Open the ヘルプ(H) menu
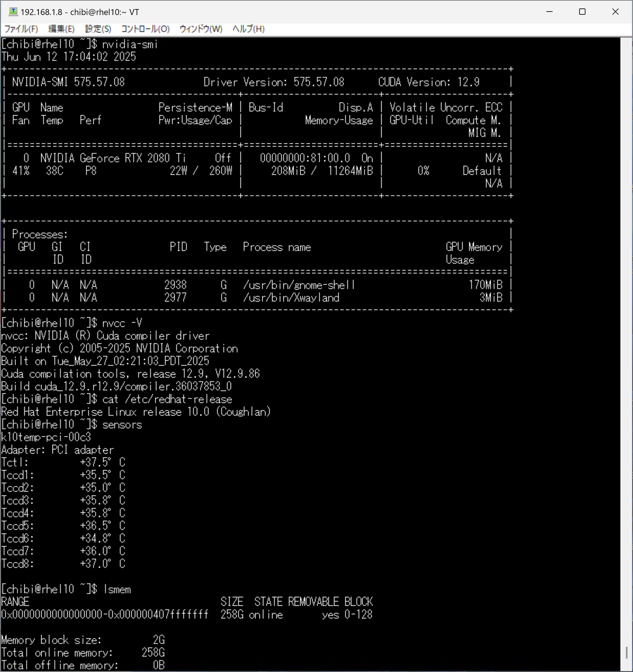Screen dimensions: 633x672 [x=248, y=29]
